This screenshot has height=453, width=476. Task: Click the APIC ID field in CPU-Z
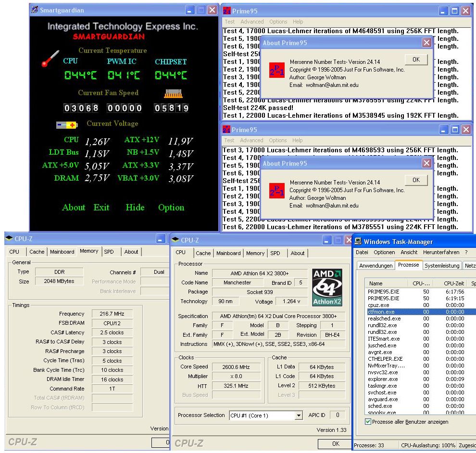point(337,415)
